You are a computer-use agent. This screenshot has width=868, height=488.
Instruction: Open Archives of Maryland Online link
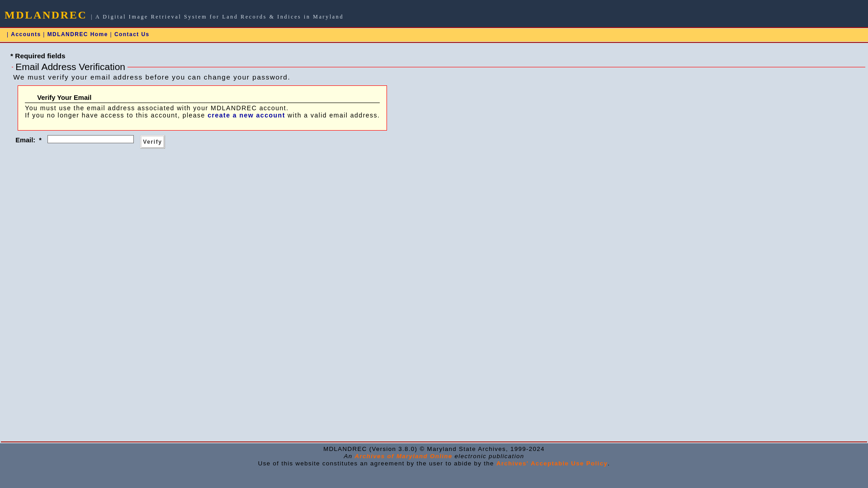coord(403,456)
